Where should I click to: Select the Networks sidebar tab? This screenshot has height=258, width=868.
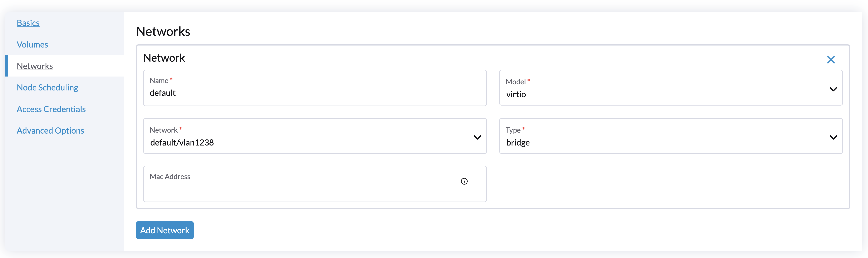pyautogui.click(x=35, y=66)
